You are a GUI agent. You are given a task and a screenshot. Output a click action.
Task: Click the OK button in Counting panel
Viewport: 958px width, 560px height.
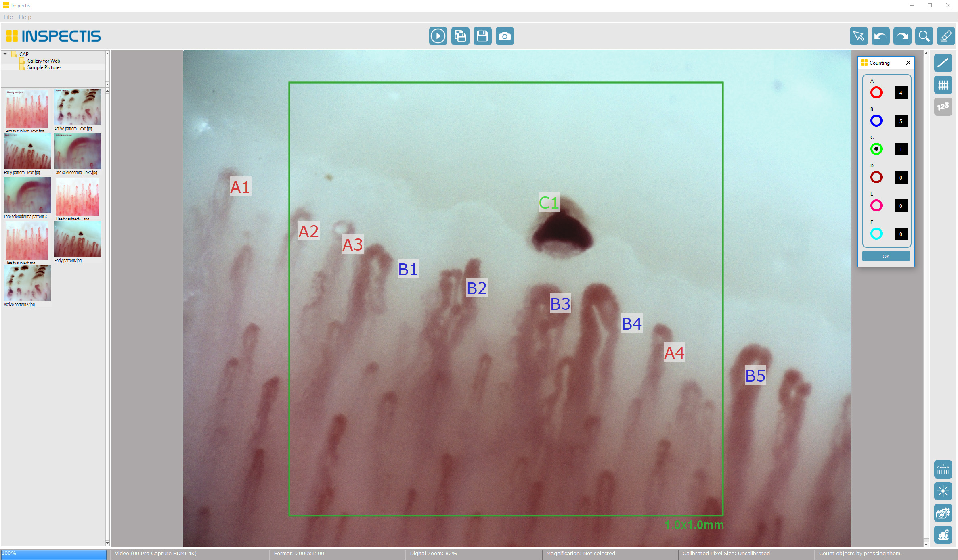tap(886, 256)
